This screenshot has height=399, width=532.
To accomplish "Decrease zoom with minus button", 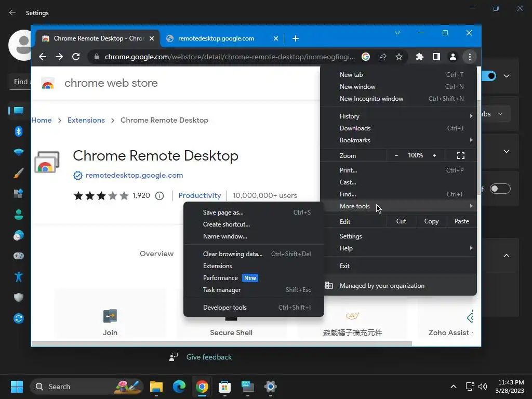I will (x=396, y=155).
